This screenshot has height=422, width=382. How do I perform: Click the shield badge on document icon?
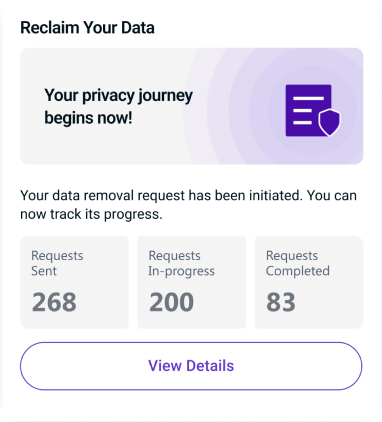pyautogui.click(x=329, y=122)
